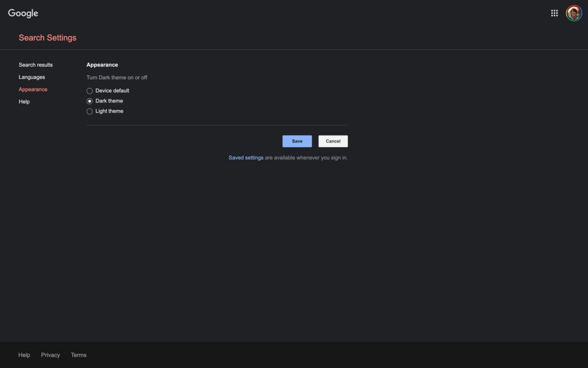The width and height of the screenshot is (588, 368).
Task: Follow the Saved settings link
Action: [x=246, y=158]
